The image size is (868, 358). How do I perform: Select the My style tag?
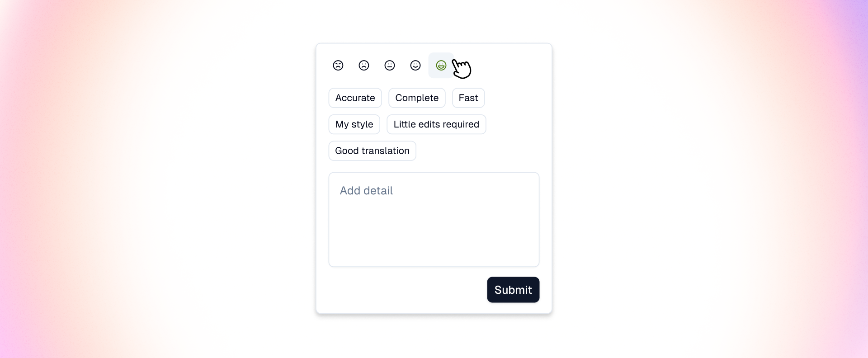point(354,124)
